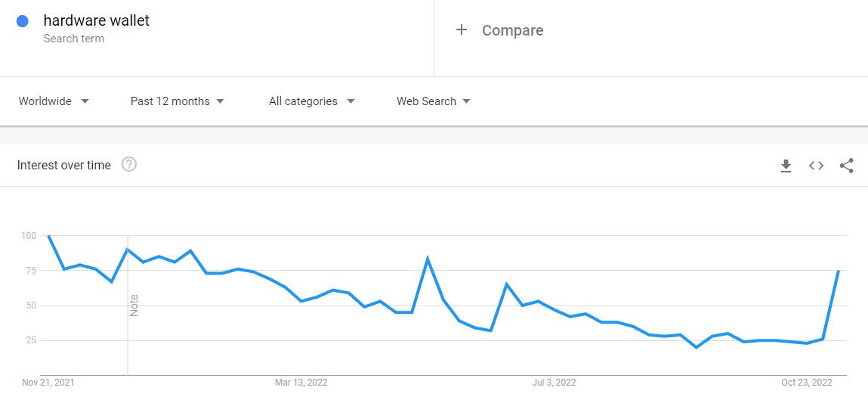
Task: Share the interest over time chart
Action: [x=846, y=166]
